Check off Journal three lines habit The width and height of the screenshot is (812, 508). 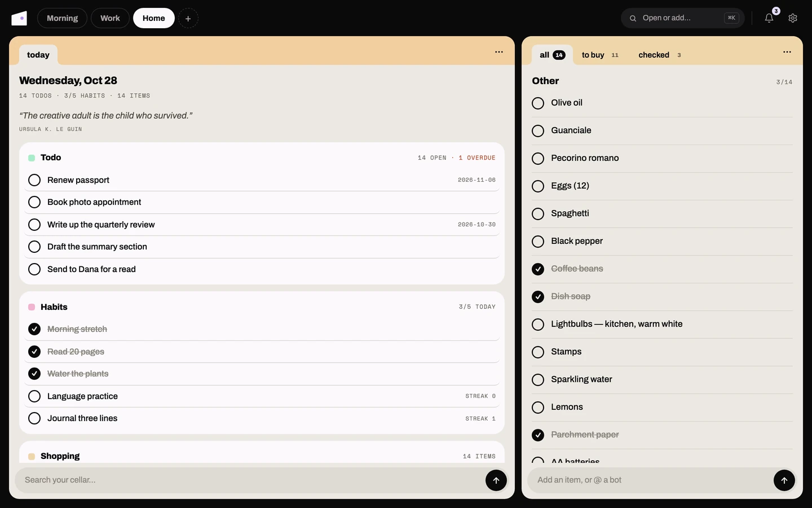pos(34,418)
